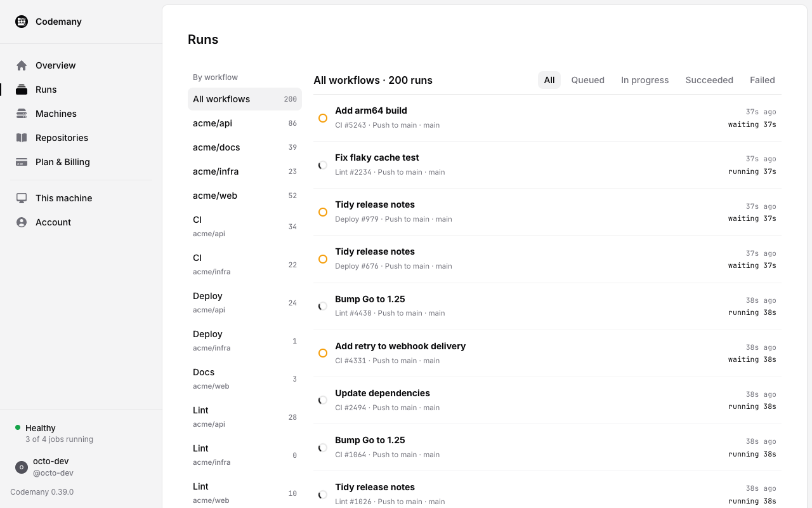Click waiting icon for Deploy #676 run
This screenshot has height=508, width=812.
coord(323,259)
